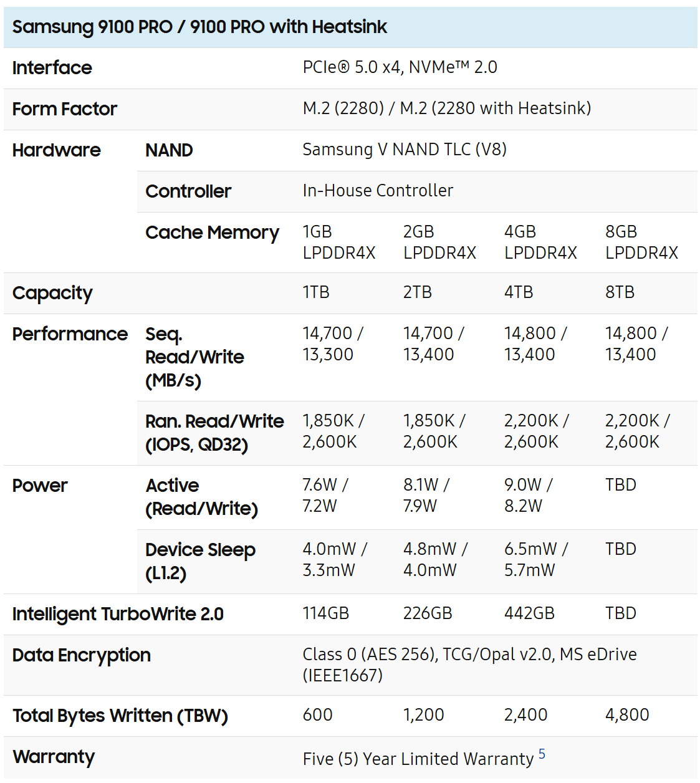Click the footnote 5 link beside warranty

(x=542, y=754)
